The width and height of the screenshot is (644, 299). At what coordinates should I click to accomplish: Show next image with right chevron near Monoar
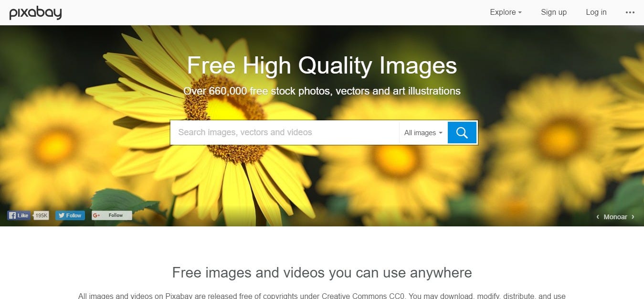tap(633, 217)
